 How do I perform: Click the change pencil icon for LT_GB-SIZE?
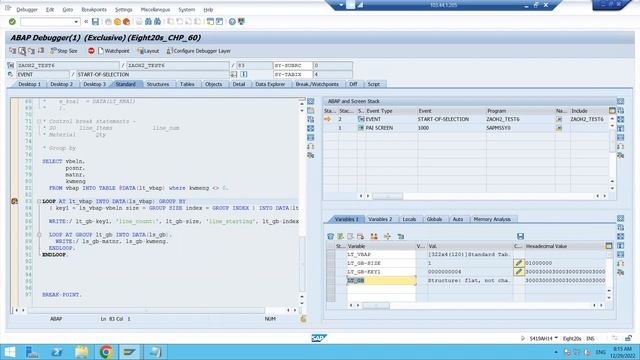click(519, 263)
